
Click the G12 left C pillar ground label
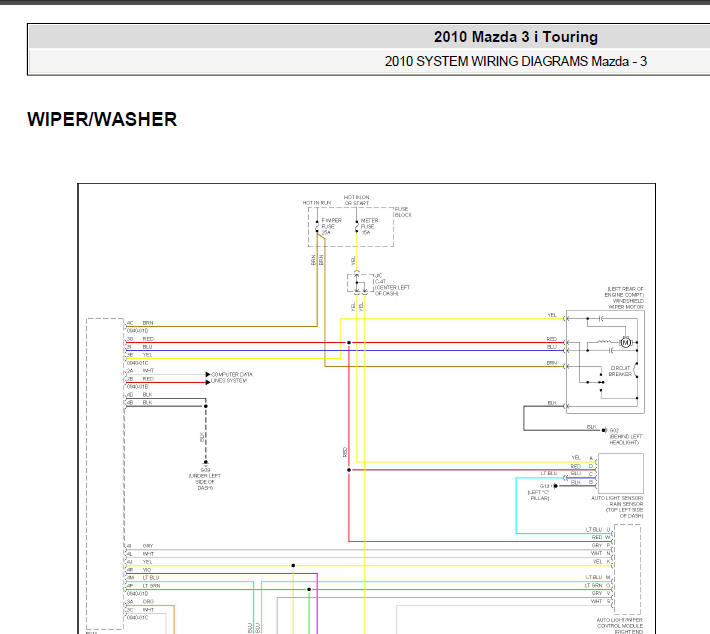click(540, 492)
